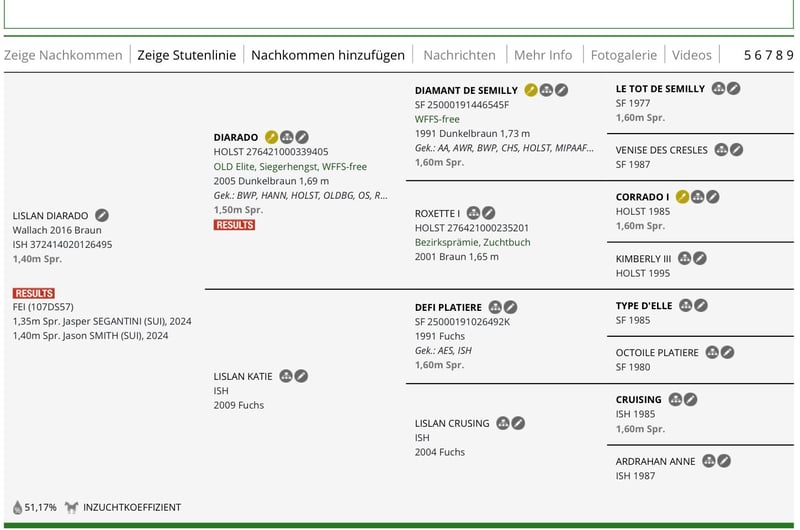Image resolution: width=800 pixels, height=530 pixels.
Task: Open the pedigree icon beside DIAMANT DE SEMILLY
Action: click(x=546, y=90)
